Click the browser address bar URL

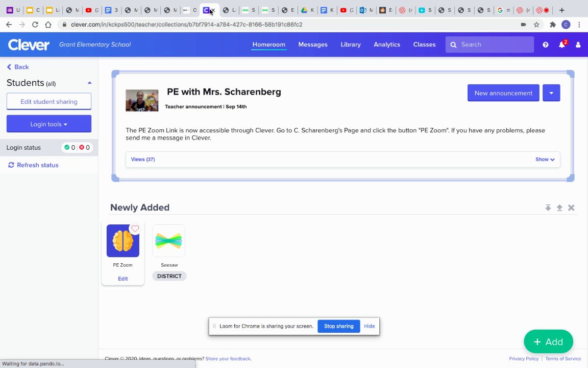point(186,25)
